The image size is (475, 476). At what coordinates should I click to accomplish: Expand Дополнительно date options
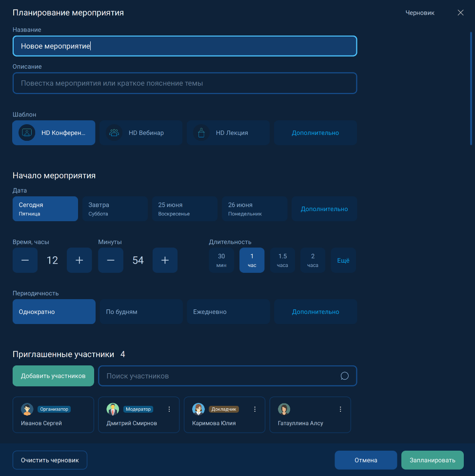324,209
